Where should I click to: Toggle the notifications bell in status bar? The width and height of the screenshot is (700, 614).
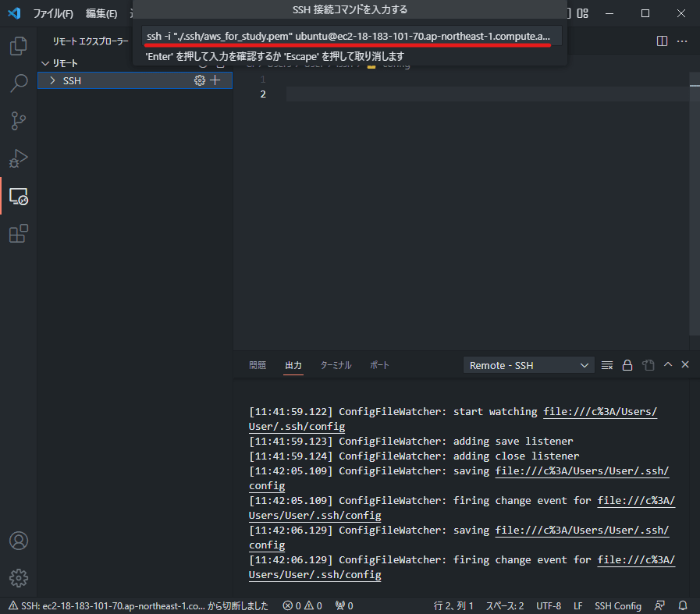pos(682,605)
